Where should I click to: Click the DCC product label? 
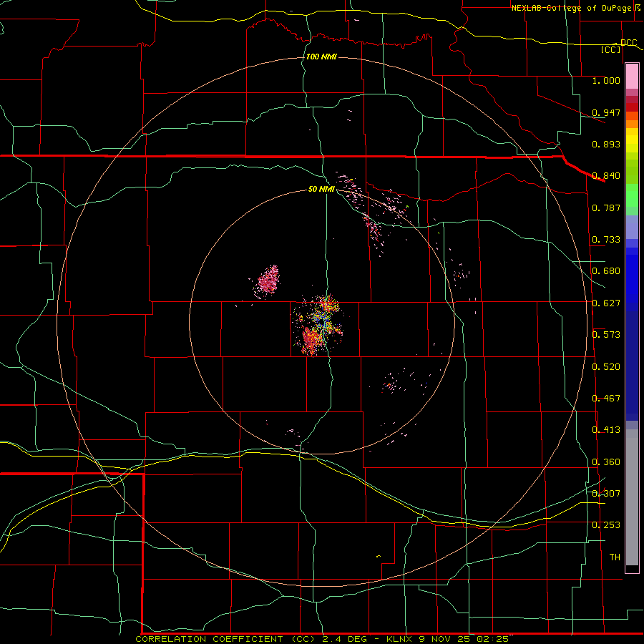pyautogui.click(x=628, y=43)
